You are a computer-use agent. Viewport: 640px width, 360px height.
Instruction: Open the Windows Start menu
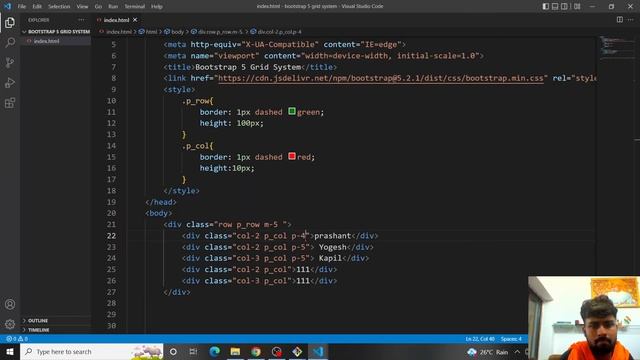pos(10,351)
